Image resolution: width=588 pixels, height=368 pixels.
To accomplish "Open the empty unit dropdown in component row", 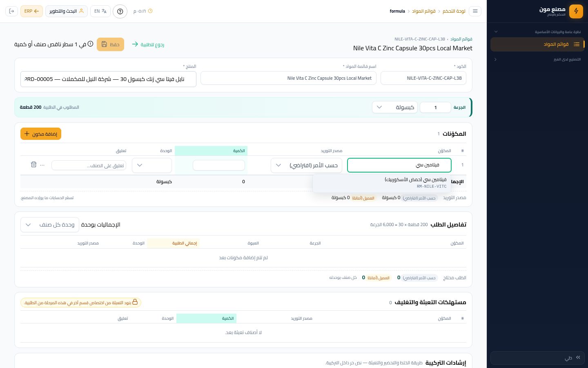I will click(152, 165).
